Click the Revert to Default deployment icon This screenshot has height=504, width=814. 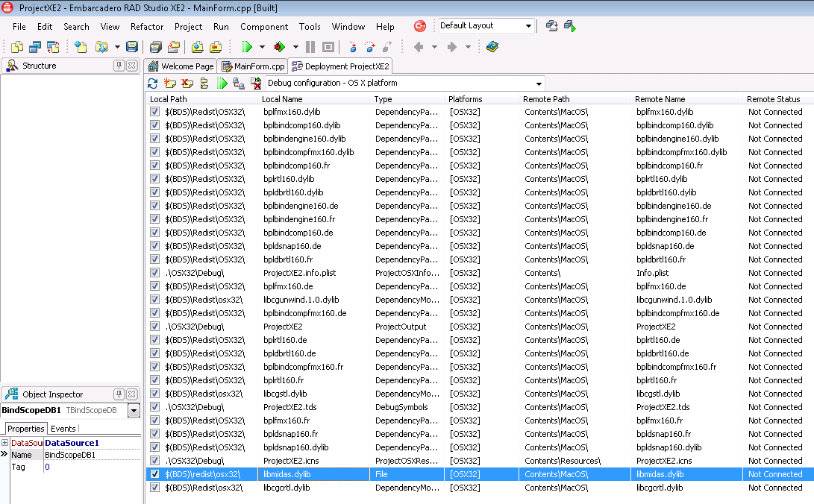tap(256, 83)
